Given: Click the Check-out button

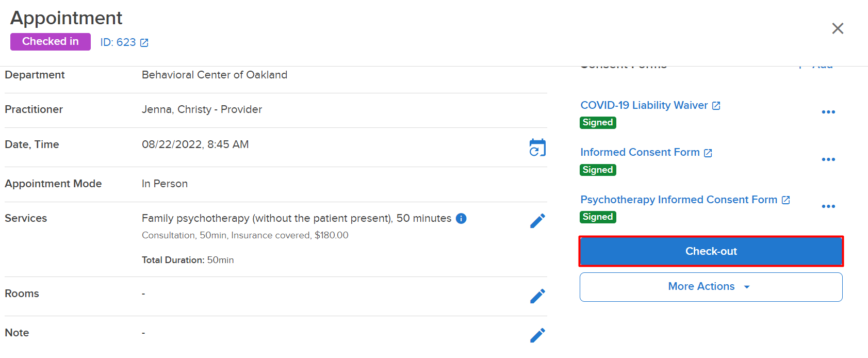Looking at the screenshot, I should (x=711, y=251).
